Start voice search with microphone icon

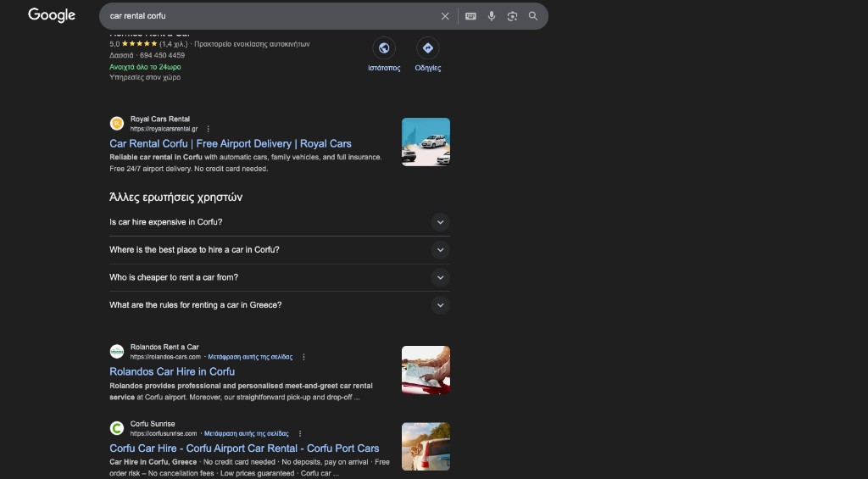point(492,16)
